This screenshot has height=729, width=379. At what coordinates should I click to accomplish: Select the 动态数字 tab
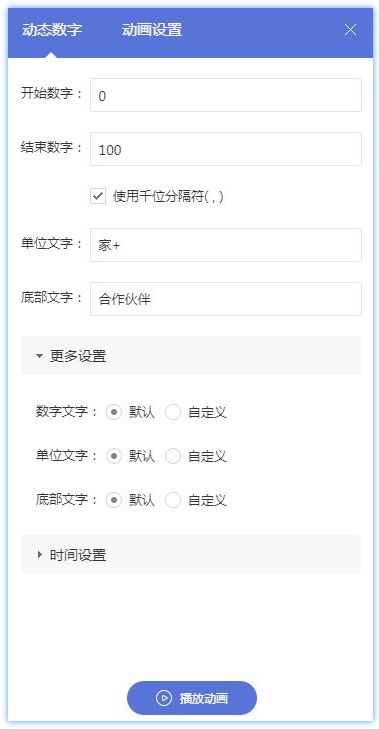click(52, 30)
